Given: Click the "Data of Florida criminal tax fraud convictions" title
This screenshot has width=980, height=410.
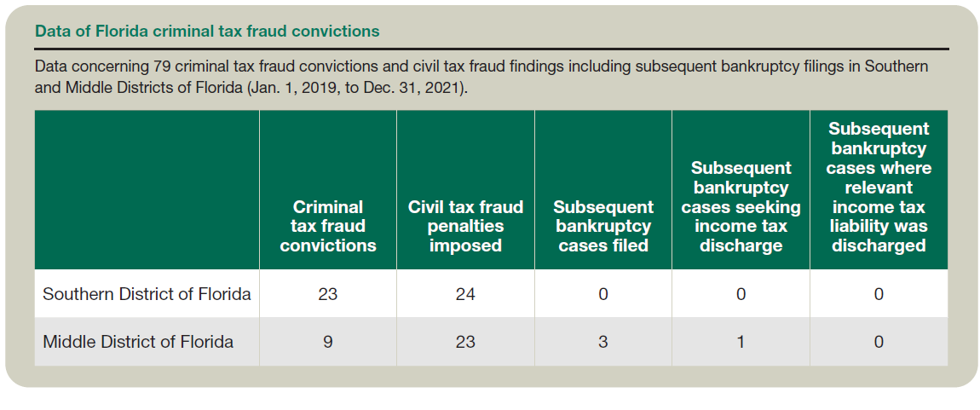Looking at the screenshot, I should [207, 32].
